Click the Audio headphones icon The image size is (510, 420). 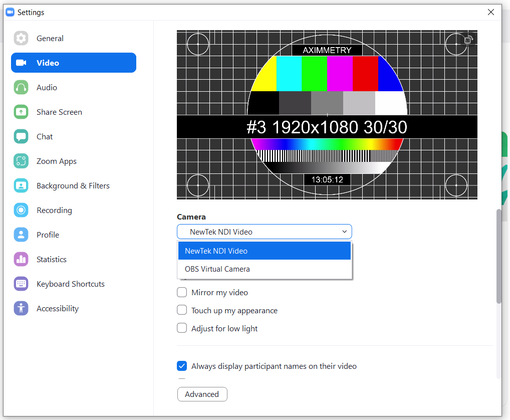[x=21, y=88]
